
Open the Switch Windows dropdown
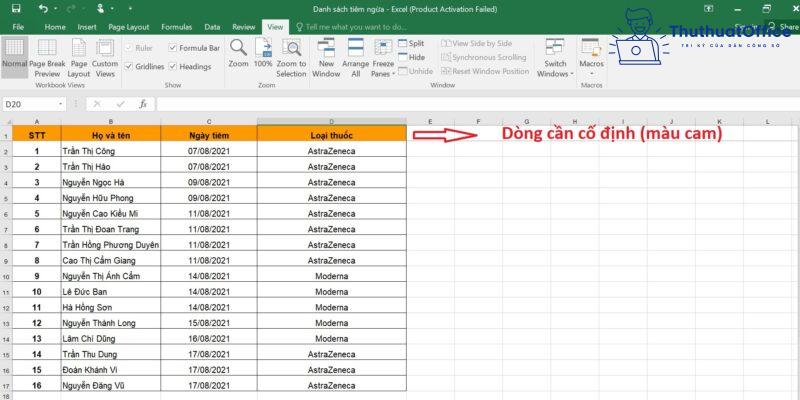click(555, 56)
